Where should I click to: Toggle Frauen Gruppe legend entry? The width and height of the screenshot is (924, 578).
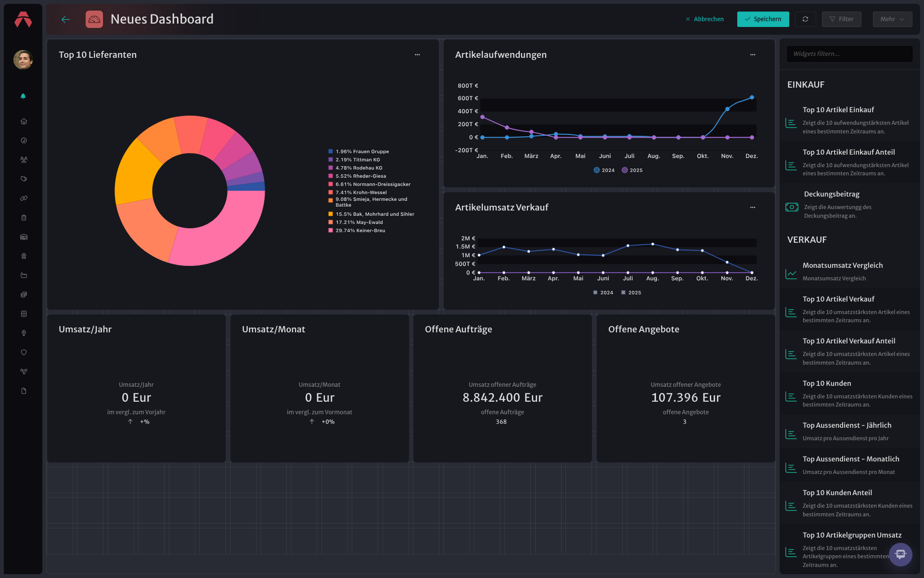click(359, 151)
